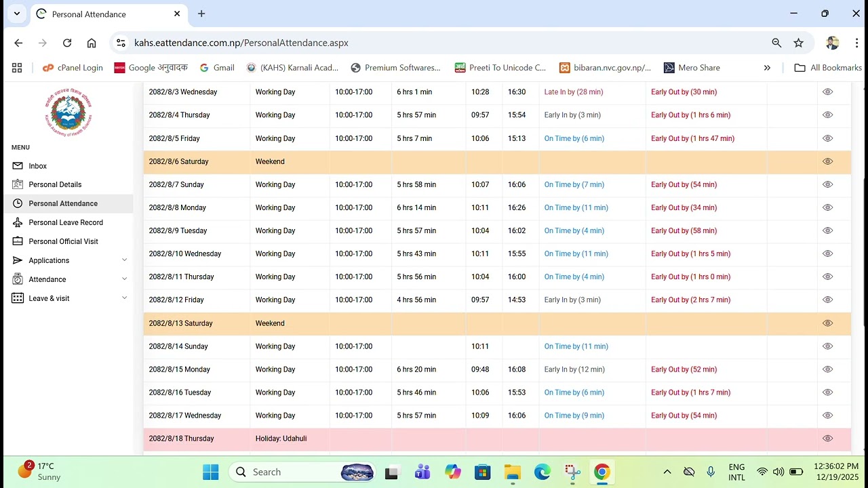
Task: Click the 'Late In by (28 min)' text
Action: (x=574, y=91)
